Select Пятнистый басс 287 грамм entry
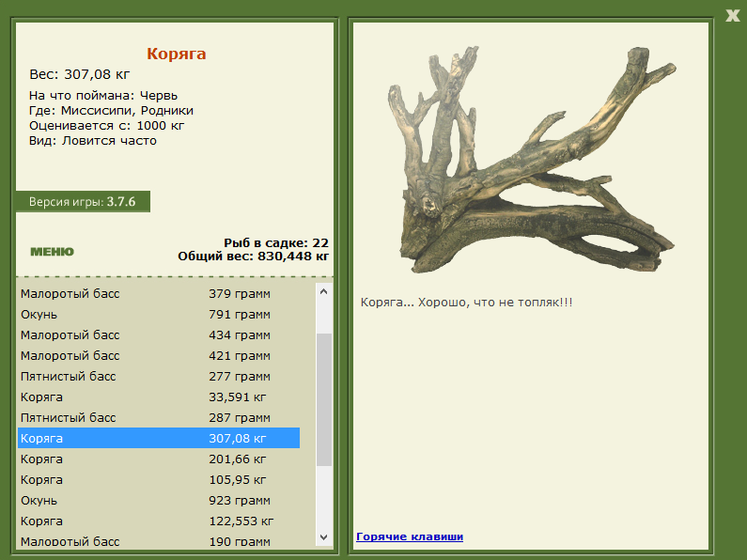 [x=159, y=417]
